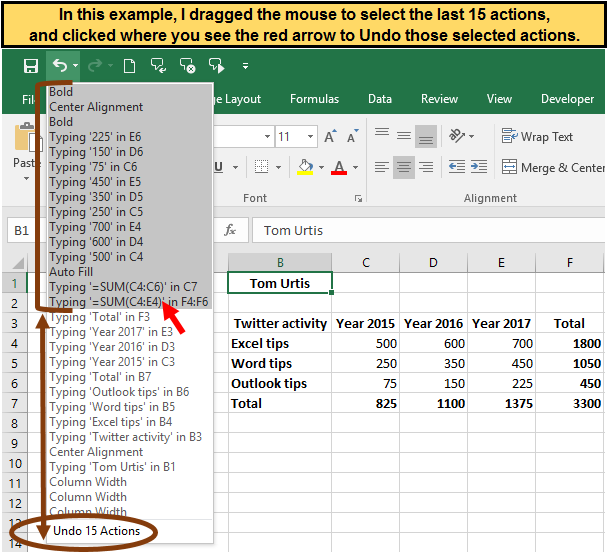The image size is (607, 553).
Task: Expand the Customize Quick Access Toolbar arrow
Action: [246, 67]
